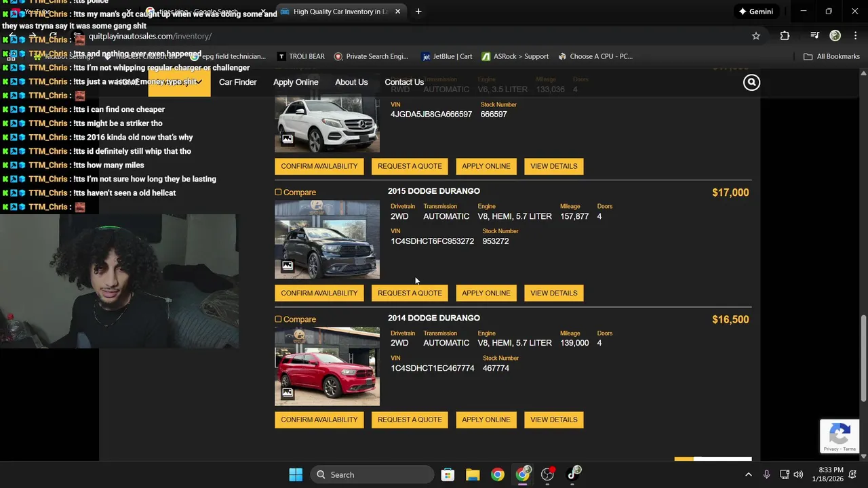Open the About Us menu item
Image resolution: width=868 pixels, height=488 pixels.
point(351,82)
